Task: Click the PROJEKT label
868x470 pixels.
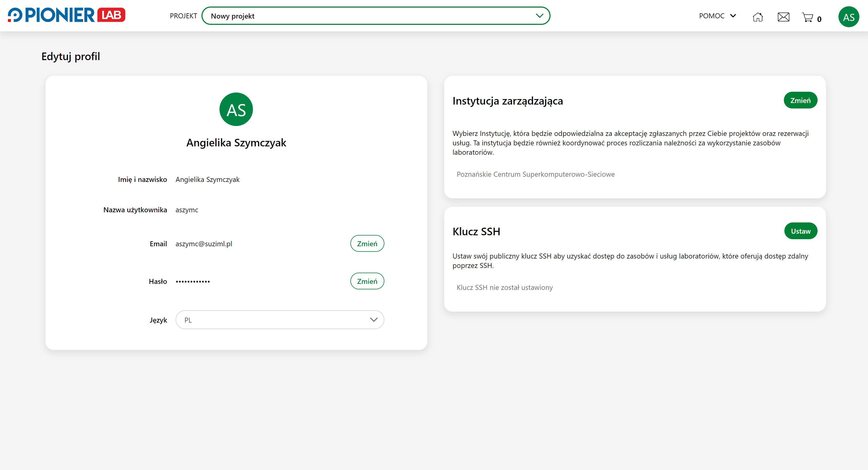Action: pos(183,16)
